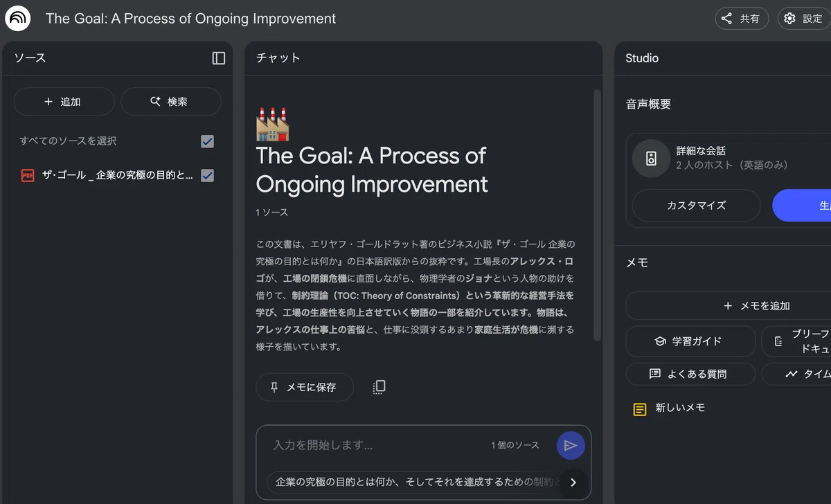Open the ブリーフィング document button

click(796, 341)
